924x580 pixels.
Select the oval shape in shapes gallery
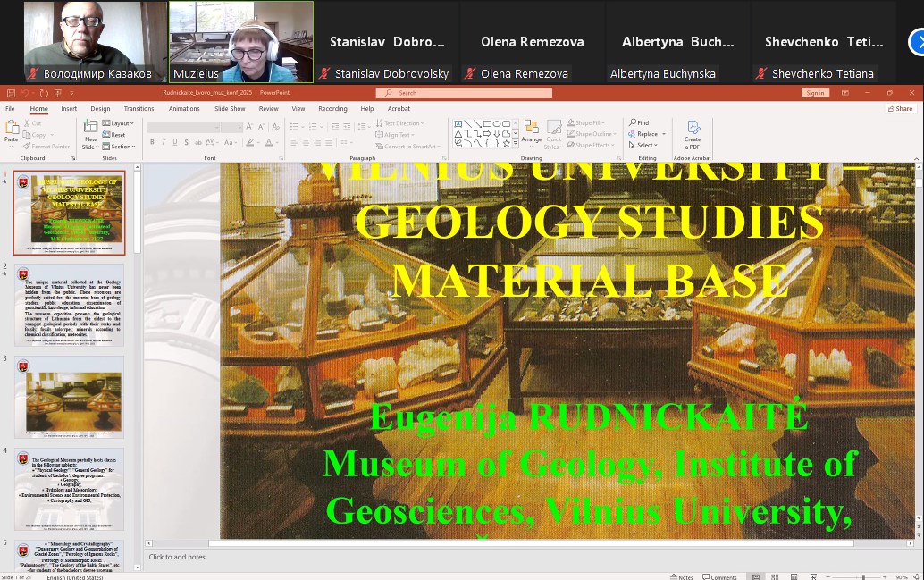(x=497, y=124)
